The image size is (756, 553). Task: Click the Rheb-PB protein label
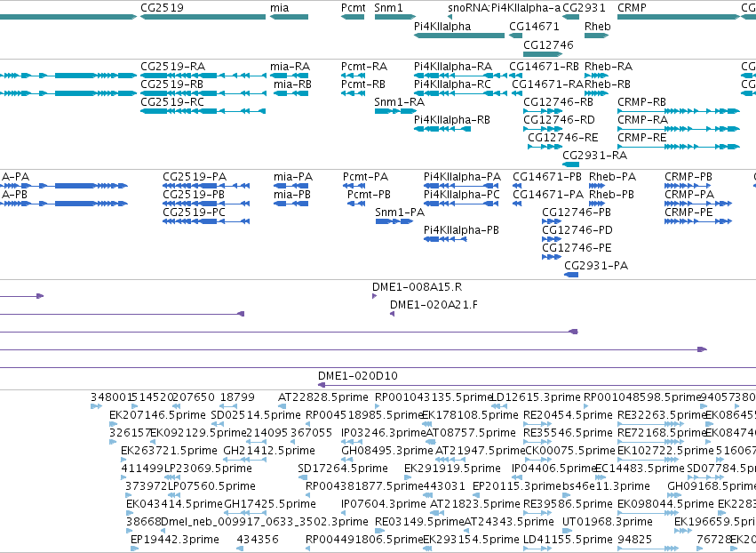pos(612,195)
